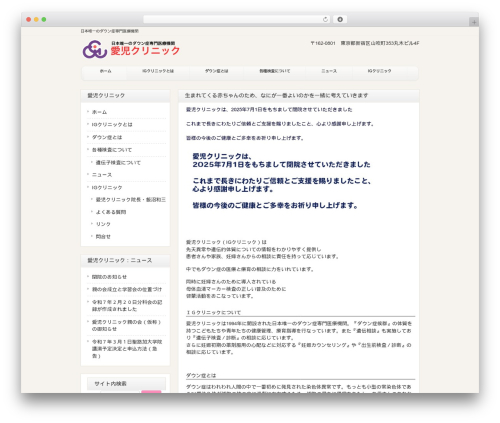This screenshot has width=500, height=423.
Task: Click the 愛児クリニック red site title
Action: point(145,51)
